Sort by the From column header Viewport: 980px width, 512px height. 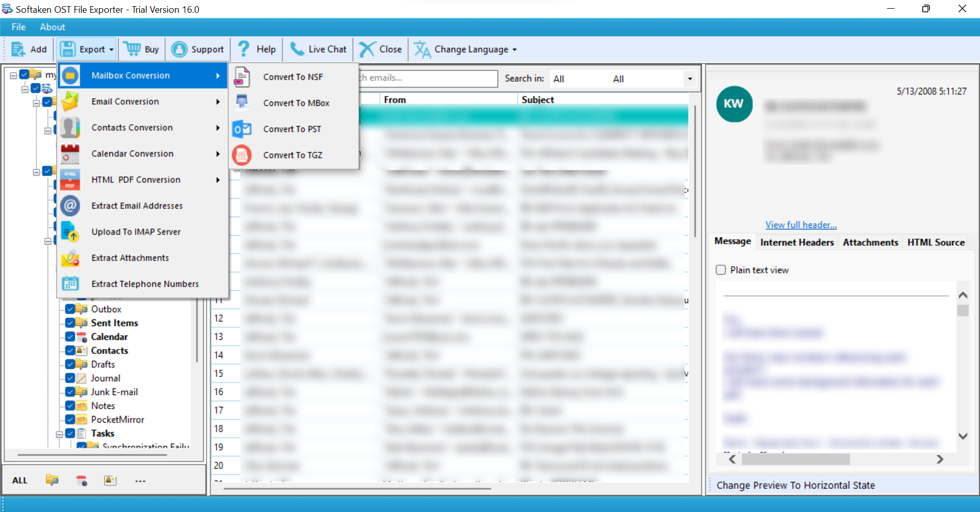click(448, 100)
